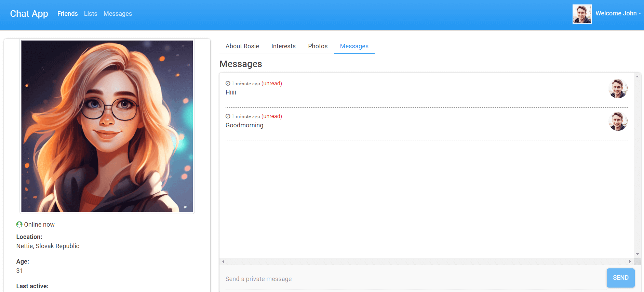The height and width of the screenshot is (292, 644).
Task: Click sender avatar next to Hiiii message
Action: 618,89
